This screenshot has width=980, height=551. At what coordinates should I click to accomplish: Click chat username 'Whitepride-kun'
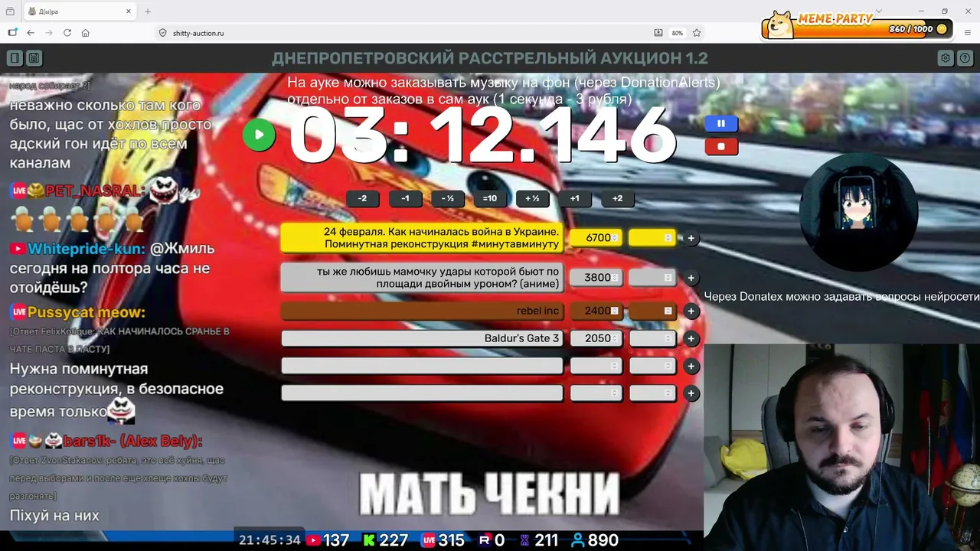tap(85, 249)
